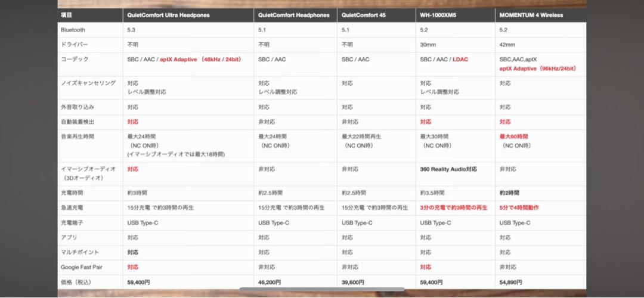Select the 42mm driver value
Image resolution: width=644 pixels, height=298 pixels.
click(507, 45)
